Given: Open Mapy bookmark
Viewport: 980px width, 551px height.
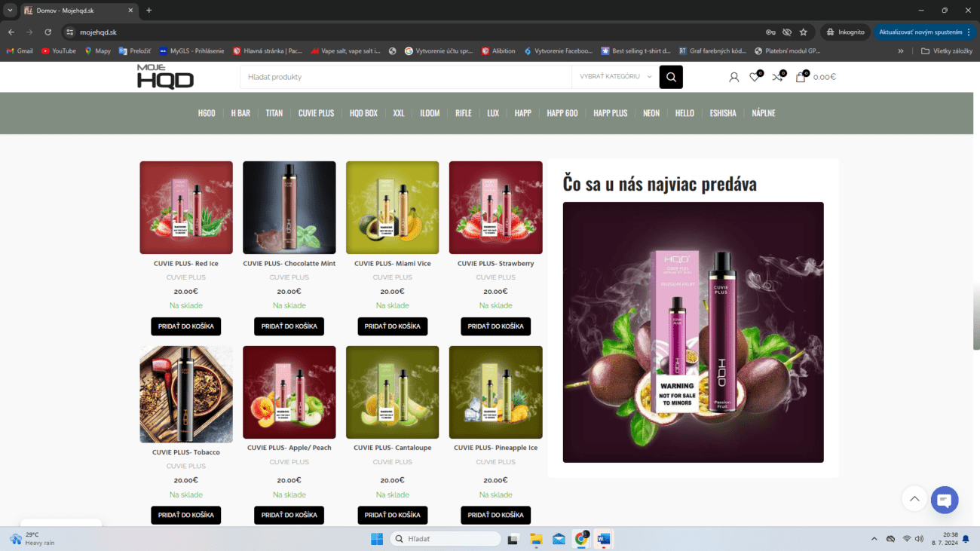Looking at the screenshot, I should [x=97, y=51].
